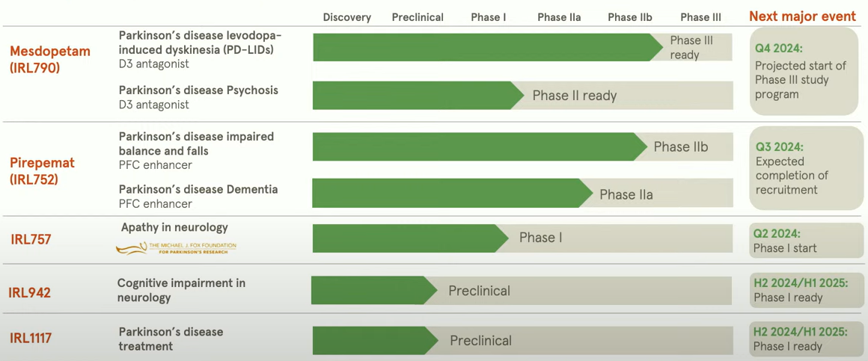This screenshot has width=868, height=361.
Task: Click the Parkinson's disease Dementia indication text
Action: tap(198, 190)
